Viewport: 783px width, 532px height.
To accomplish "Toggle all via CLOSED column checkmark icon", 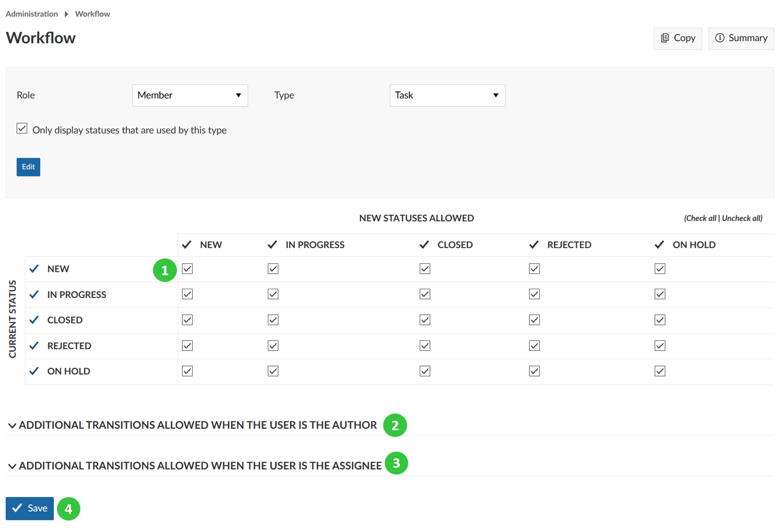I will (x=424, y=245).
